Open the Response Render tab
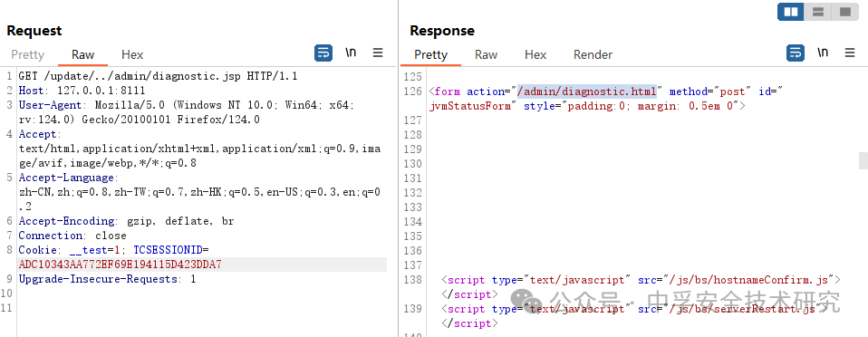868x337 pixels. [593, 54]
